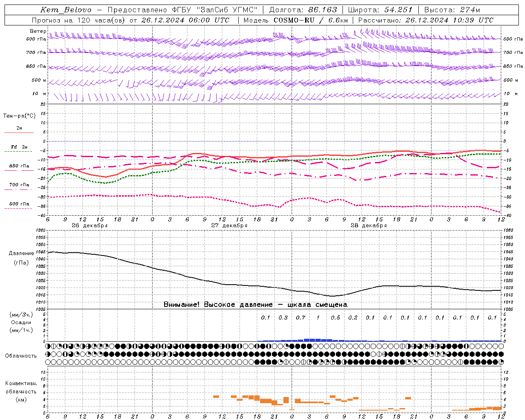Click the "Ветер" wind panel label

click(x=38, y=31)
